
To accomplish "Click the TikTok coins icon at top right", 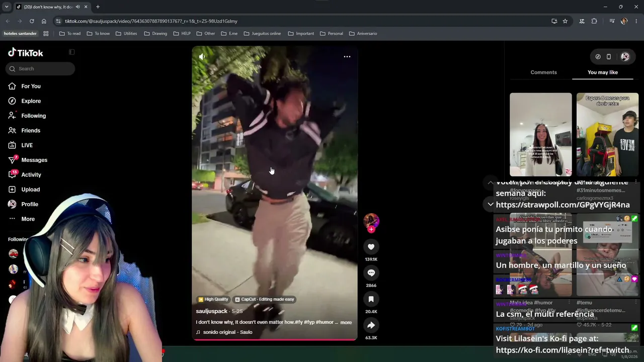I will click(x=598, y=57).
